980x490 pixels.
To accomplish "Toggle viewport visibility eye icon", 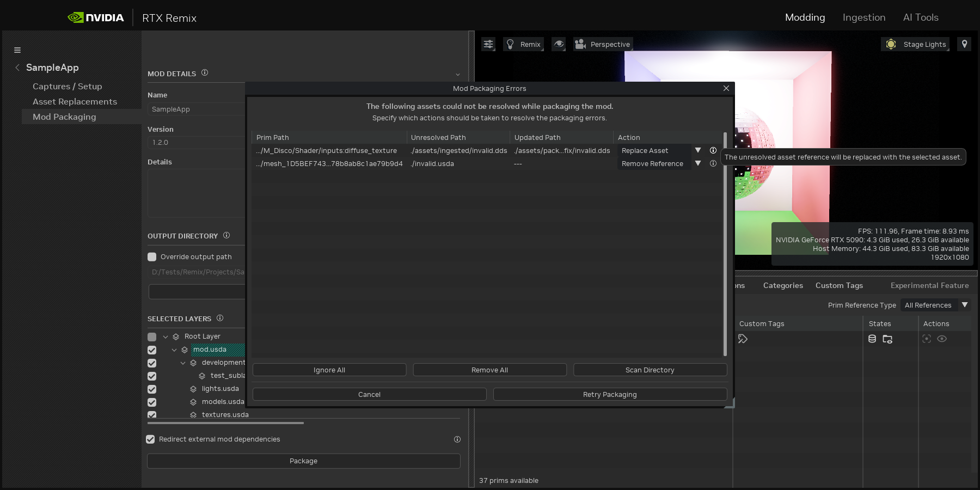I will pos(559,44).
